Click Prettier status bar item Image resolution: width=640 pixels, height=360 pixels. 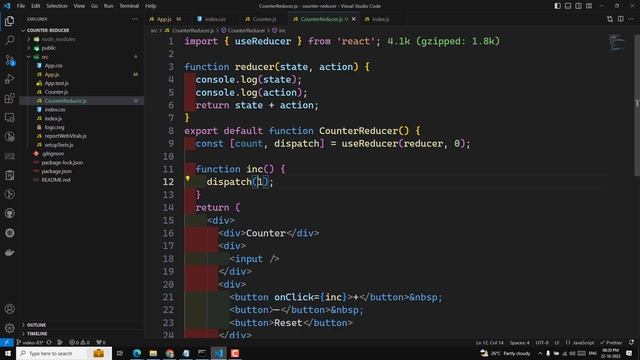click(611, 342)
